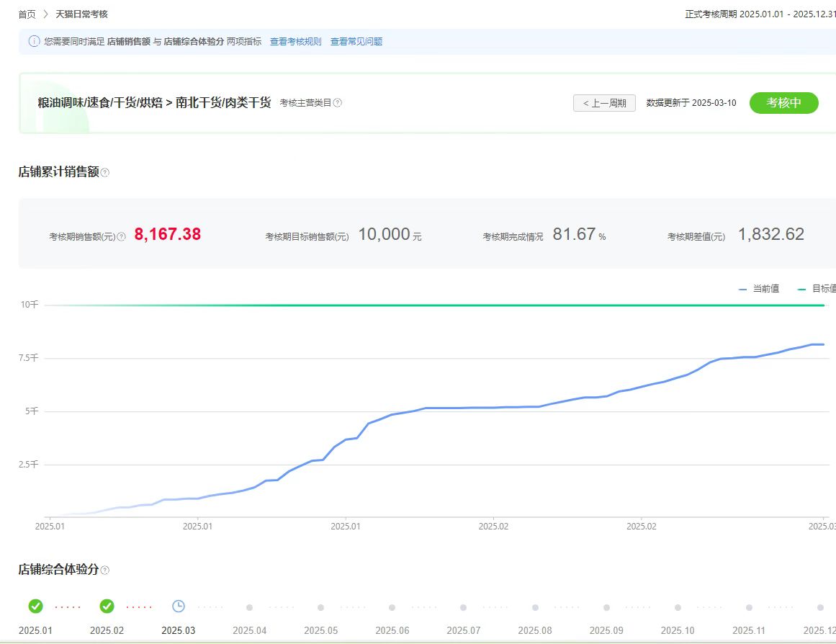Select green checkmark for 2025.01
The image size is (836, 644).
[x=35, y=607]
